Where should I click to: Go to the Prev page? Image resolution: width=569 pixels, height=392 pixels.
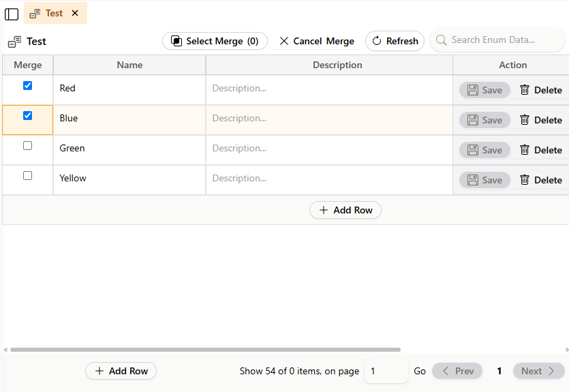click(457, 371)
